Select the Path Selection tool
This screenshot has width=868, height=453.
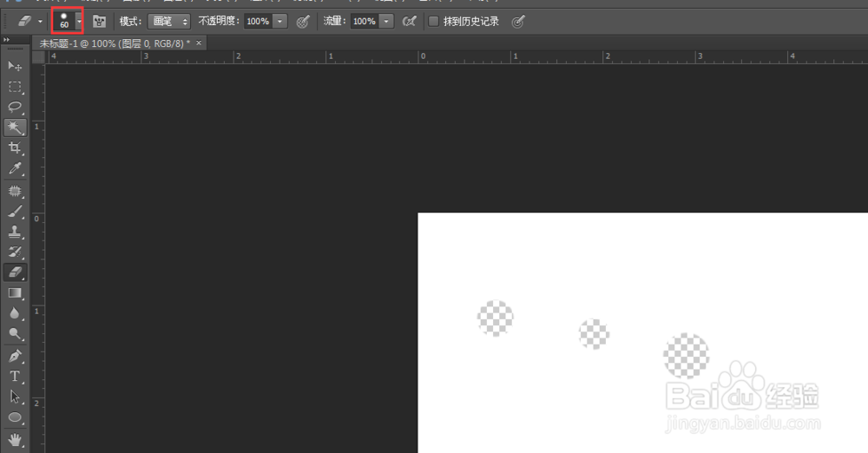click(15, 397)
